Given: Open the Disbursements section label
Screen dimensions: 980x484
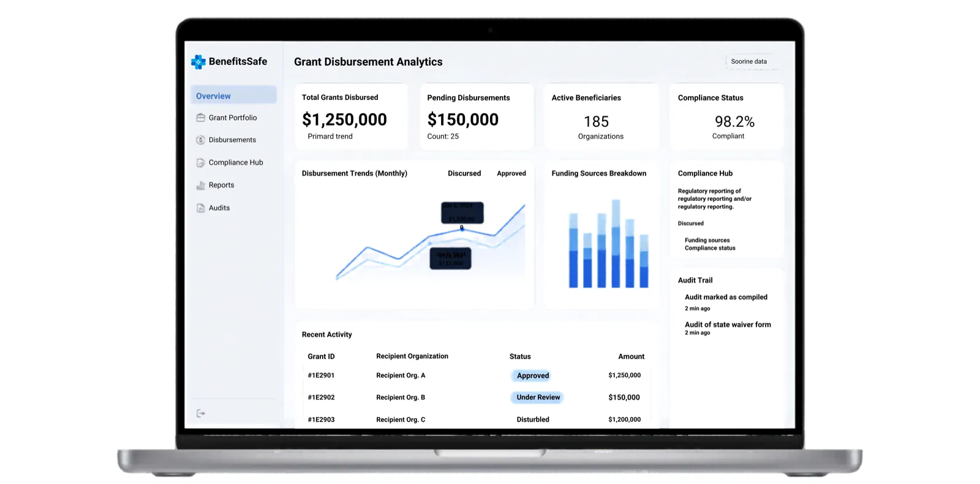Looking at the screenshot, I should [x=232, y=140].
